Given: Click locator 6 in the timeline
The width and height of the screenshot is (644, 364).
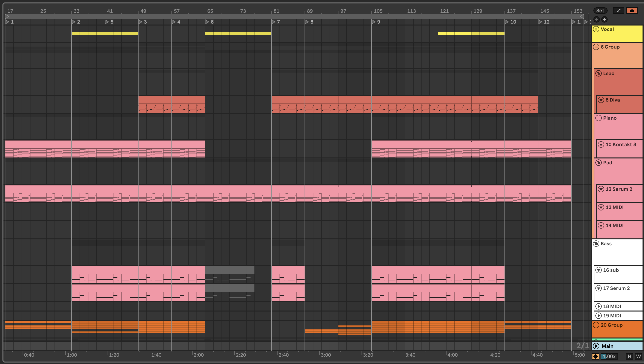Looking at the screenshot, I should pos(207,22).
